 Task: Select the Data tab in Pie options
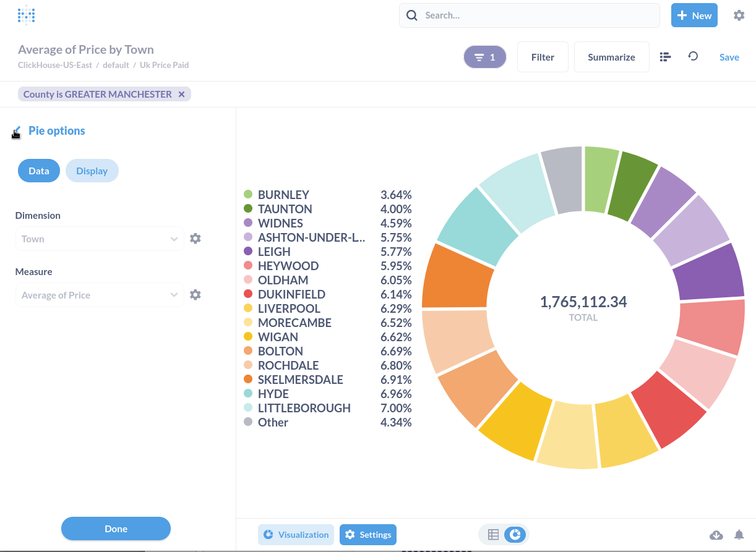[38, 171]
